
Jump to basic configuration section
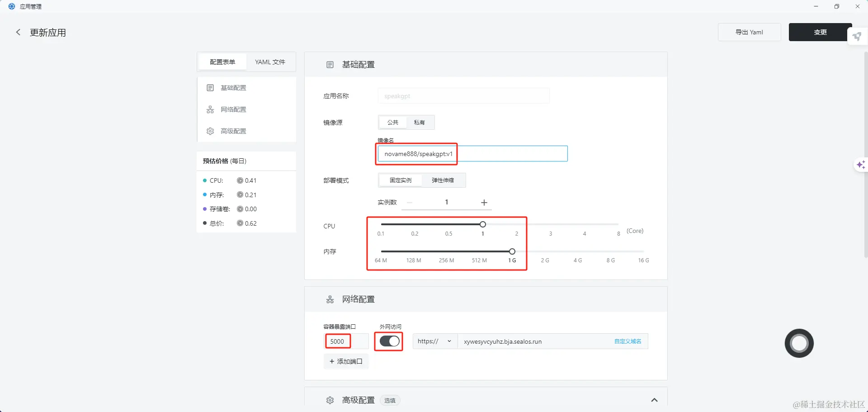click(246, 88)
